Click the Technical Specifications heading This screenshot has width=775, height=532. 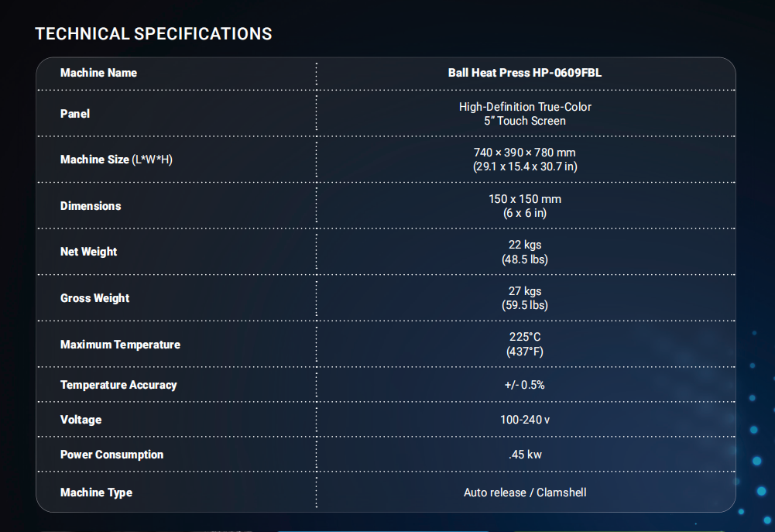153,33
